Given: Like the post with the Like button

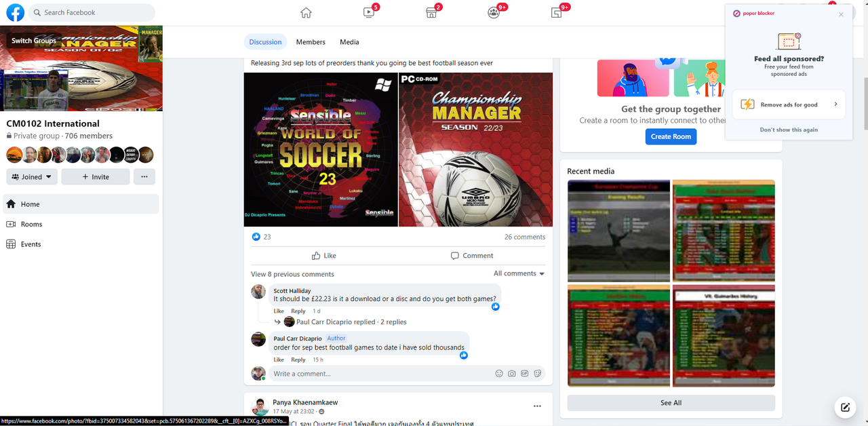Looking at the screenshot, I should (324, 256).
